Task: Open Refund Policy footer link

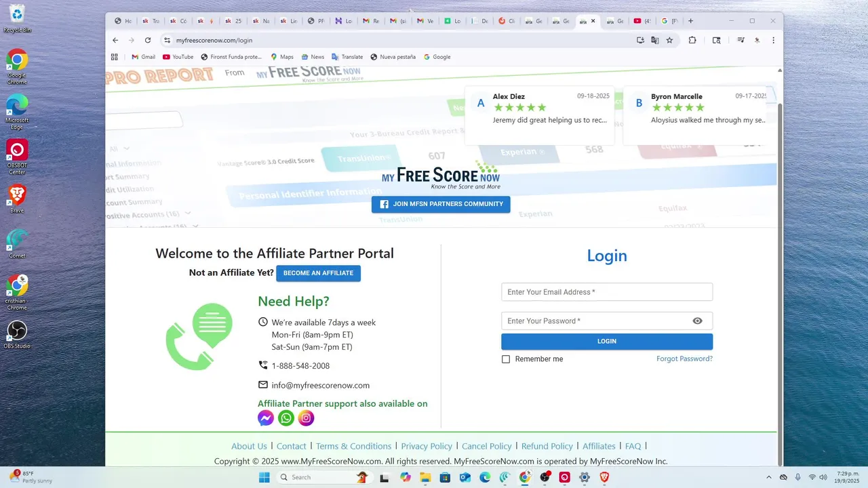Action: click(547, 446)
